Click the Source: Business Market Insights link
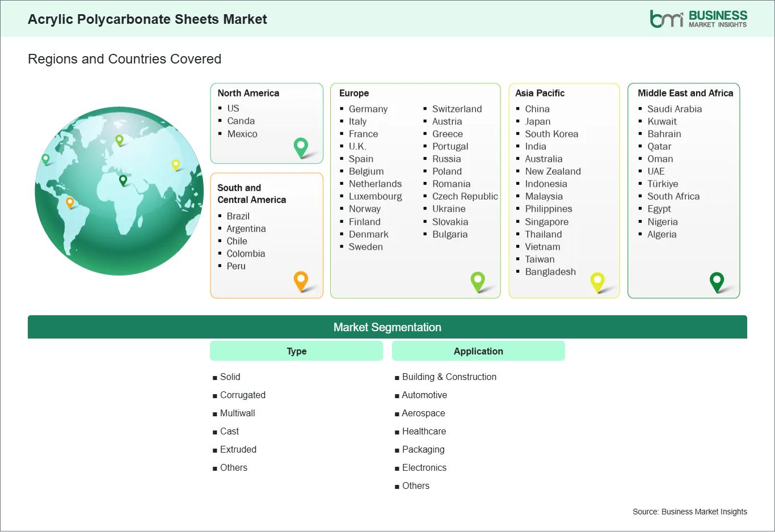 click(689, 511)
